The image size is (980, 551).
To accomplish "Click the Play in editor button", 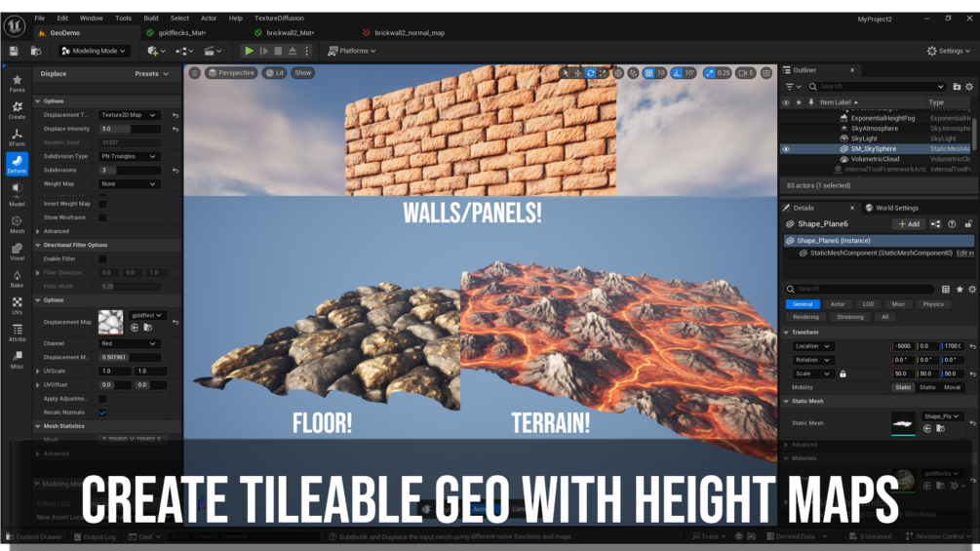I will (x=249, y=51).
